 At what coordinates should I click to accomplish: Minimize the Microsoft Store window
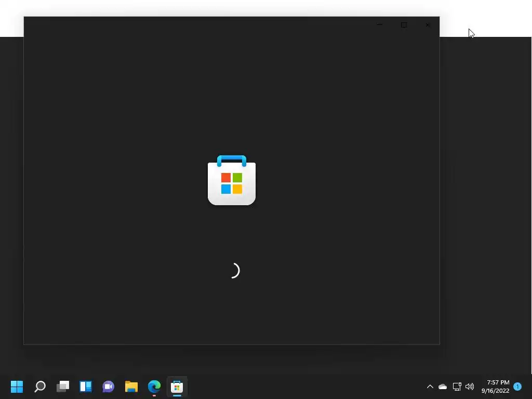[x=380, y=25]
